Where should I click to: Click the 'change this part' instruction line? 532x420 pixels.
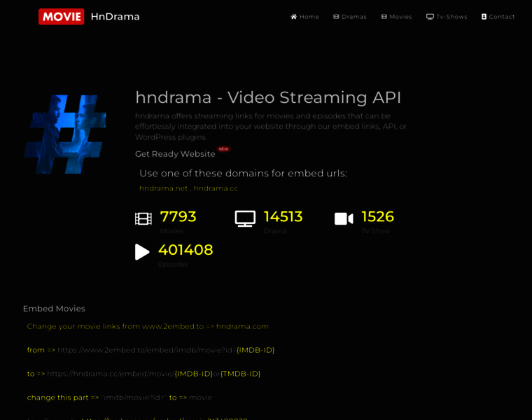pyautogui.click(x=120, y=398)
